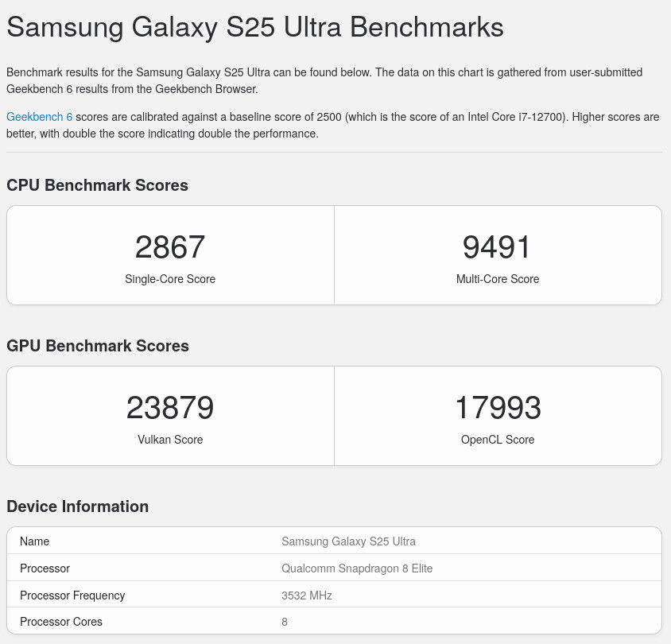This screenshot has width=671, height=644.
Task: Click the Processor row label
Action: pyautogui.click(x=45, y=568)
